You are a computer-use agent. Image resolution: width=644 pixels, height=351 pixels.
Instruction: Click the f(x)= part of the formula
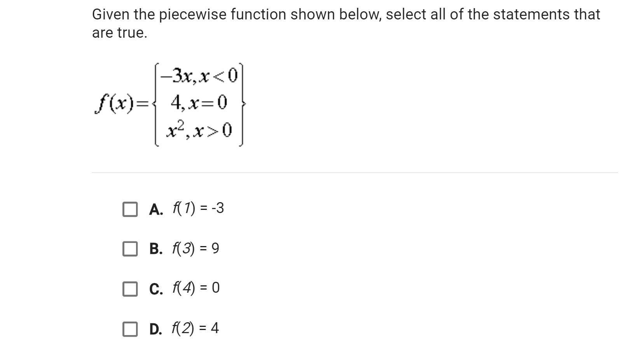[x=122, y=104]
